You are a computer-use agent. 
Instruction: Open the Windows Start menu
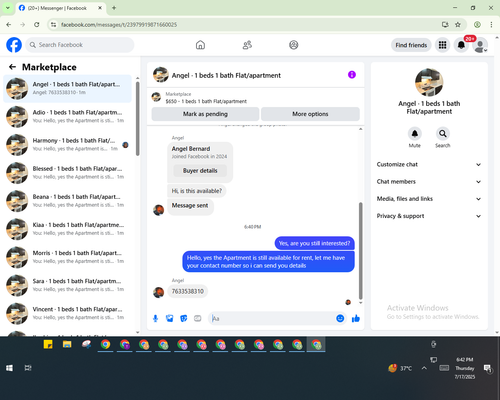[x=9, y=368]
